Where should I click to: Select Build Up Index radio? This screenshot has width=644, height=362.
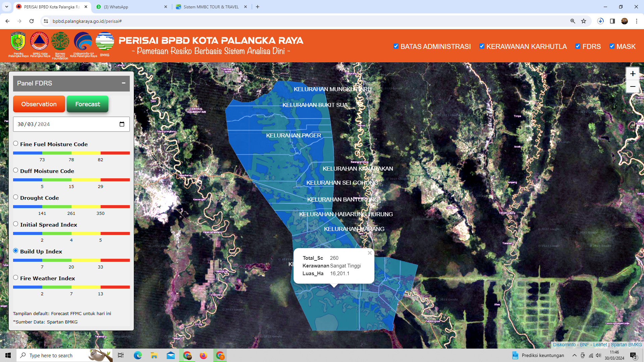tap(16, 251)
